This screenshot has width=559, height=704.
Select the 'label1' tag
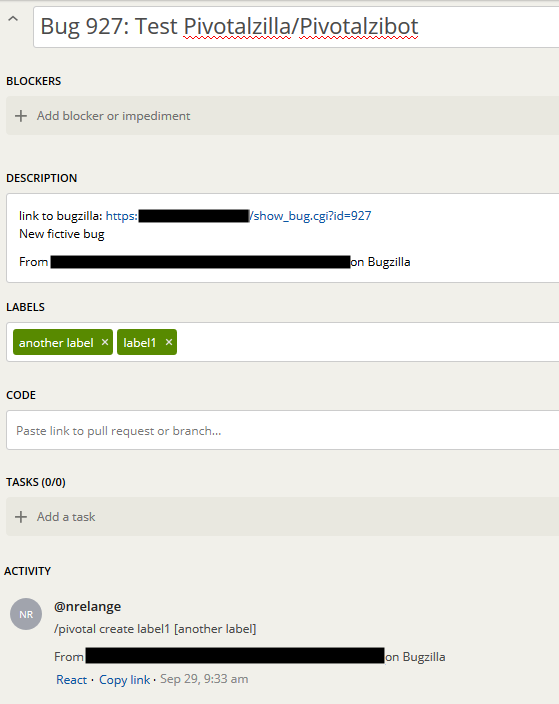[x=140, y=343]
